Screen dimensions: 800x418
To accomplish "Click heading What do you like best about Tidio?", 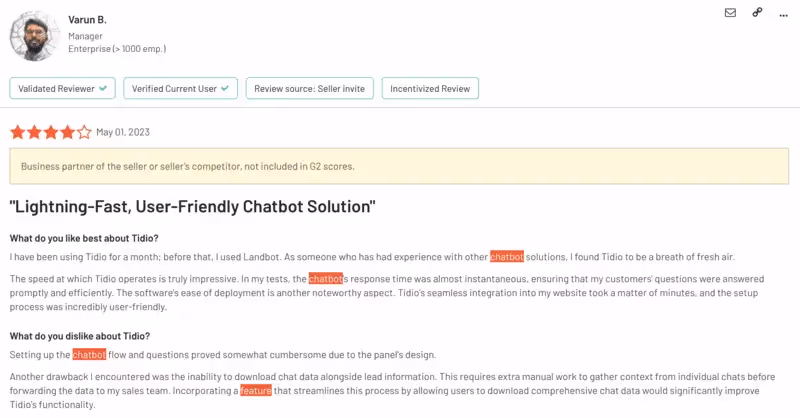I will (84, 238).
